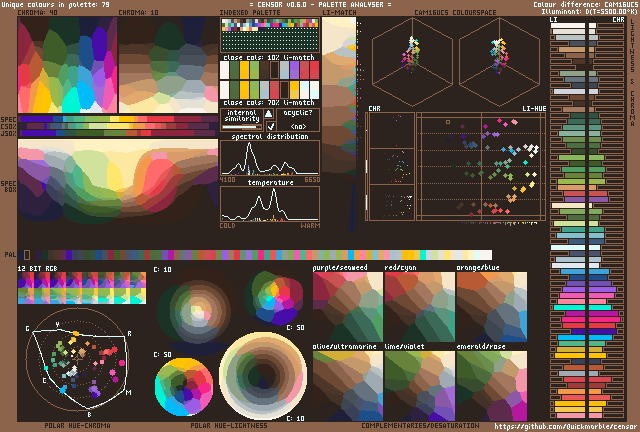Image resolution: width=640 pixels, height=432 pixels.
Task: Click the 'SPEC BOX' label
Action: click(x=9, y=187)
